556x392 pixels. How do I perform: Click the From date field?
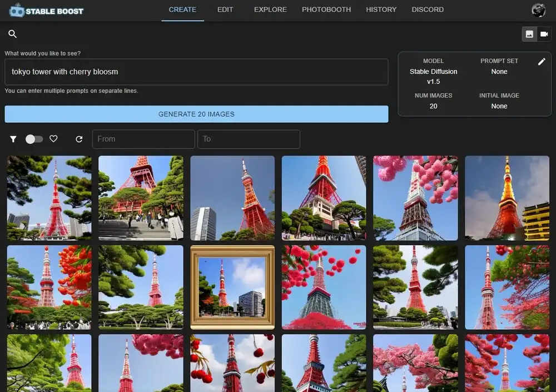pos(143,139)
